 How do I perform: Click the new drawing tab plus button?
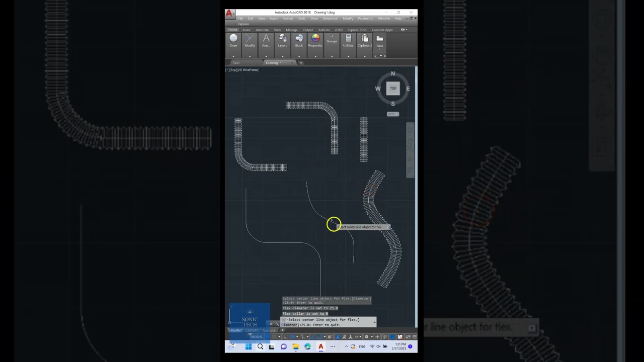301,63
